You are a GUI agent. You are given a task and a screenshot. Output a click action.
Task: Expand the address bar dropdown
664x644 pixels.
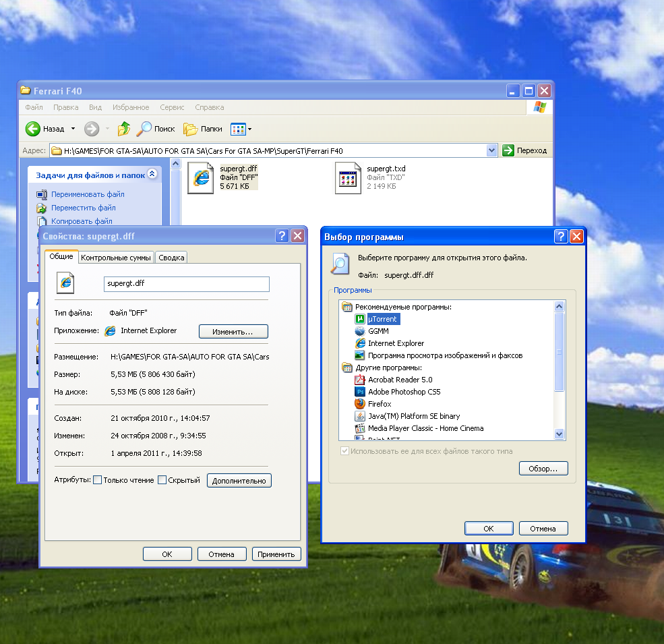coord(491,150)
